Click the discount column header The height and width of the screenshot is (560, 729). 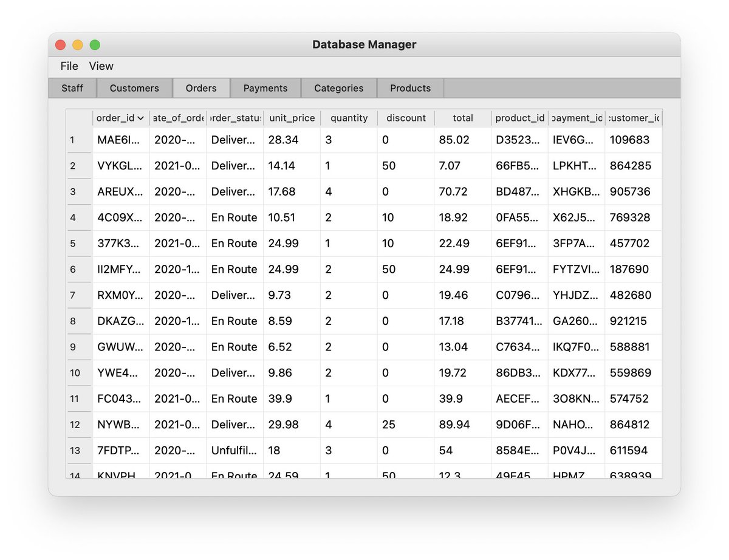click(406, 118)
